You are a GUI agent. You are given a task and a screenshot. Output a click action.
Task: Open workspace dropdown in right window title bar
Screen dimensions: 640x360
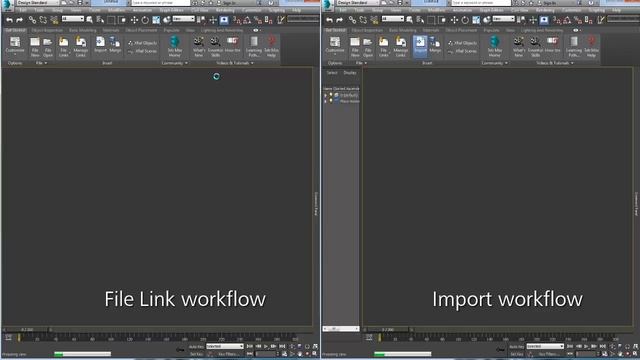[x=358, y=2]
